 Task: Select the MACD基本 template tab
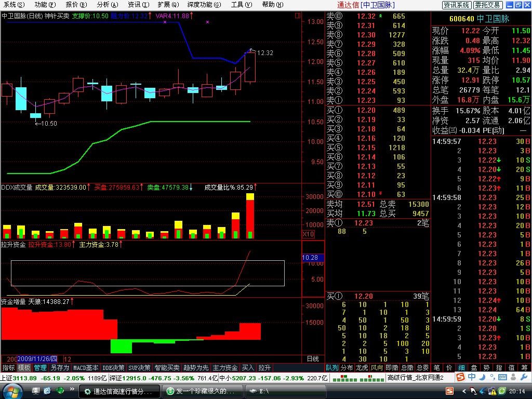[x=86, y=368]
